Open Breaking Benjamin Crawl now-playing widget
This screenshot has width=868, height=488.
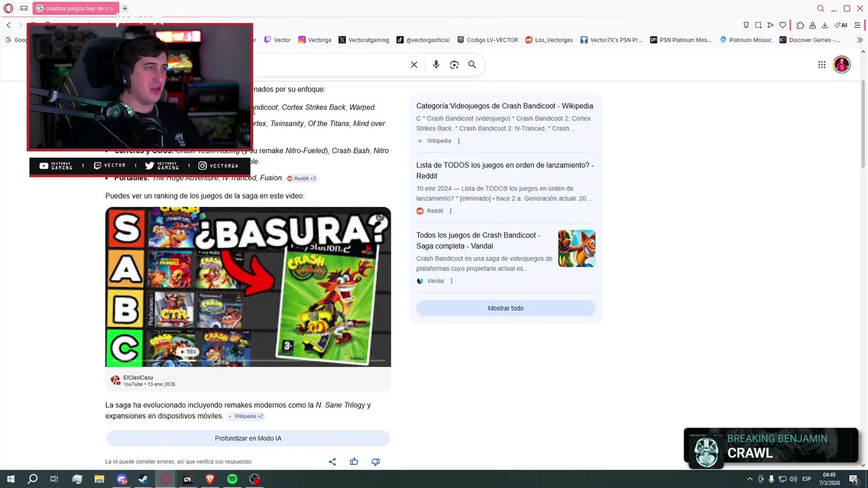(x=771, y=447)
